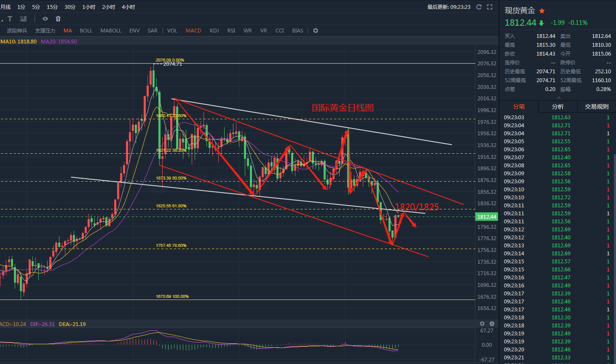
Task: Toggle drawing visibility with eye icon
Action: [x=45, y=19]
